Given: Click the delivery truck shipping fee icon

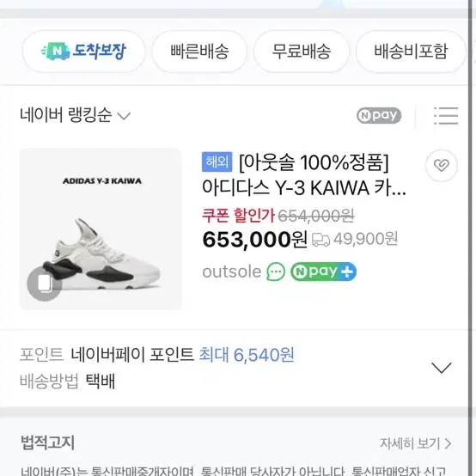Looking at the screenshot, I should pos(320,240).
